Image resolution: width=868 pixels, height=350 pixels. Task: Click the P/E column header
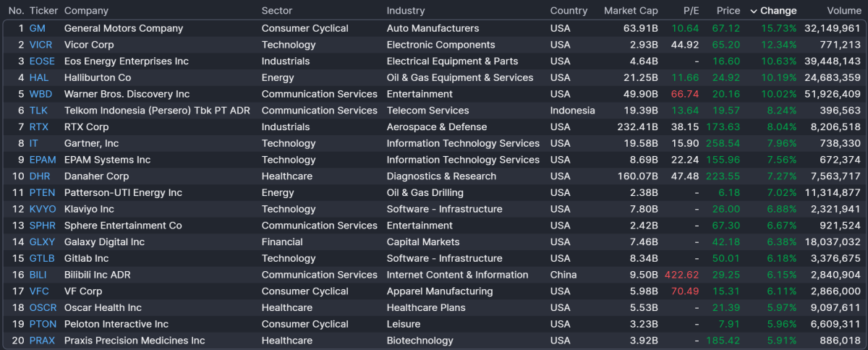691,11
